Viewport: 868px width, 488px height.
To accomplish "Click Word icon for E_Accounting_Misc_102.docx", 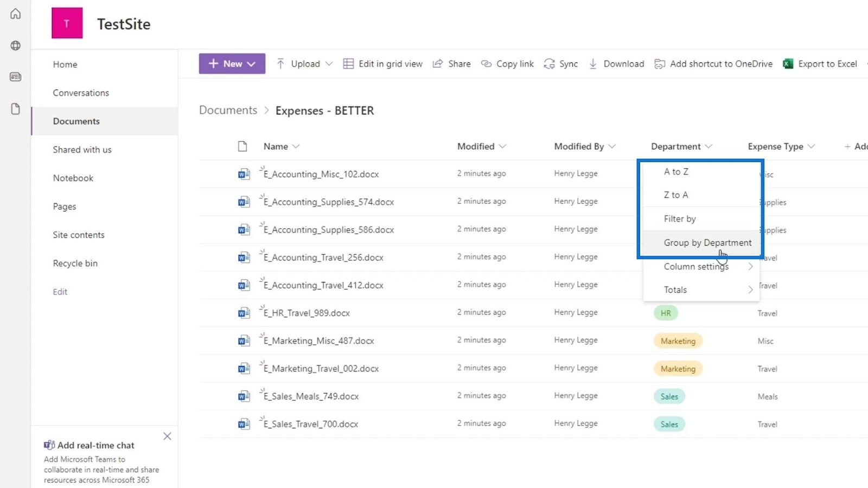I will click(244, 174).
